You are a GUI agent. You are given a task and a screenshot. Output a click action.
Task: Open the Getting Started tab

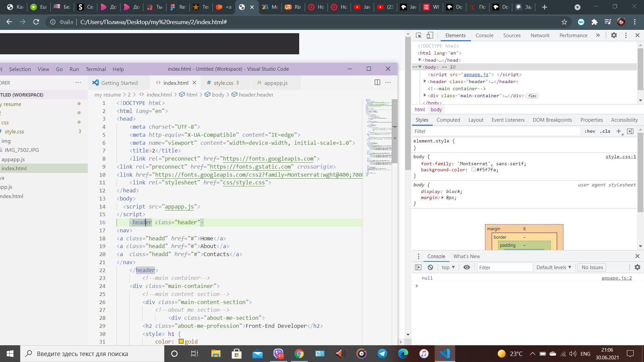pos(119,83)
